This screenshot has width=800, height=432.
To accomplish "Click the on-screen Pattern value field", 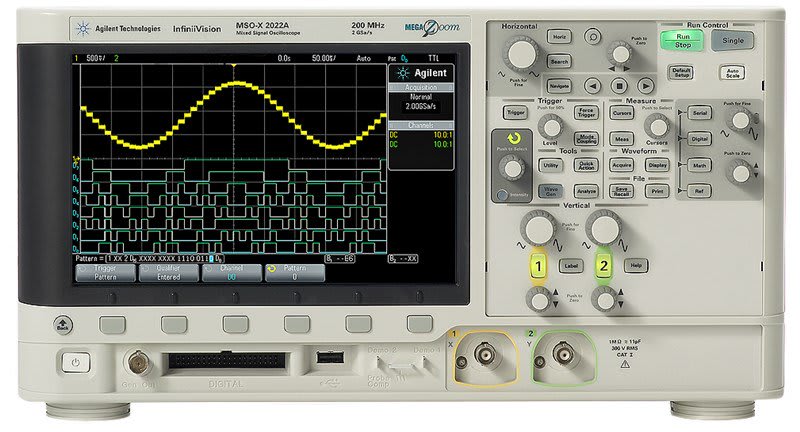I will [164, 259].
